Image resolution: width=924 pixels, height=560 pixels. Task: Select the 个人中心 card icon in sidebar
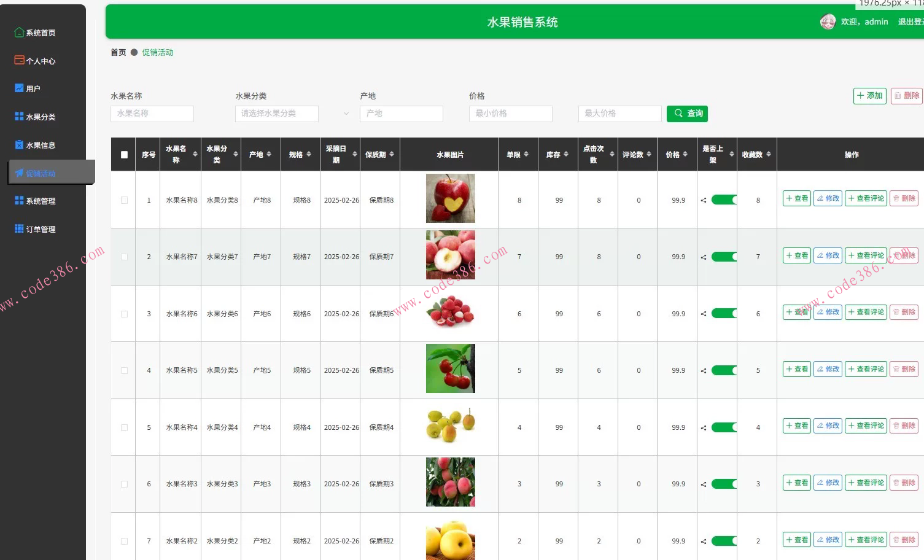tap(18, 60)
